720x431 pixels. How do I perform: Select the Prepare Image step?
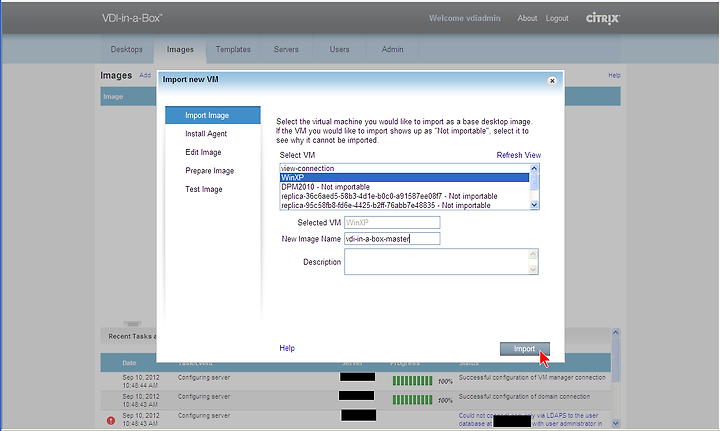click(210, 171)
